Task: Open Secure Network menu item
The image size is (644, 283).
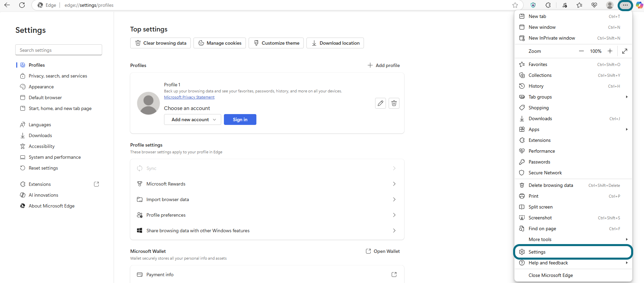Action: 573,173
